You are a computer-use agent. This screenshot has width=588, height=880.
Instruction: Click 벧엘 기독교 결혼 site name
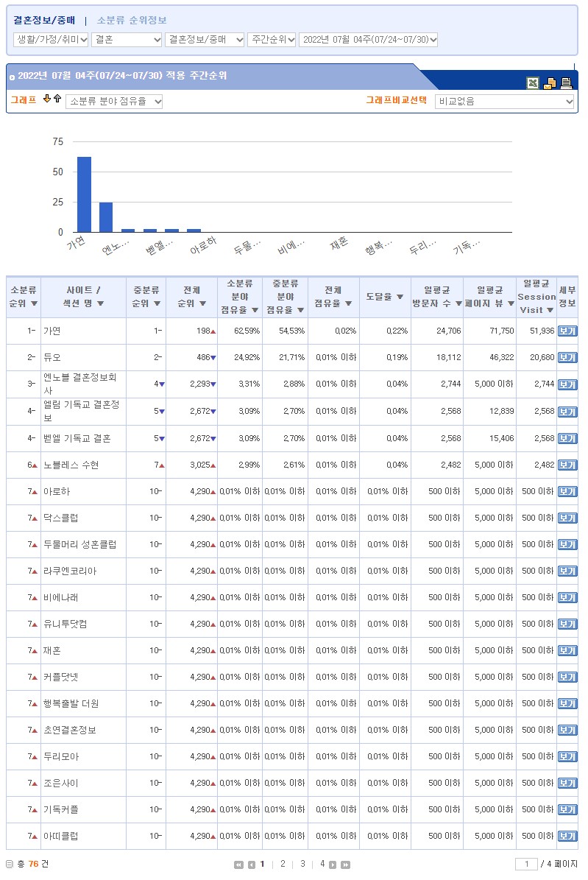tap(77, 438)
